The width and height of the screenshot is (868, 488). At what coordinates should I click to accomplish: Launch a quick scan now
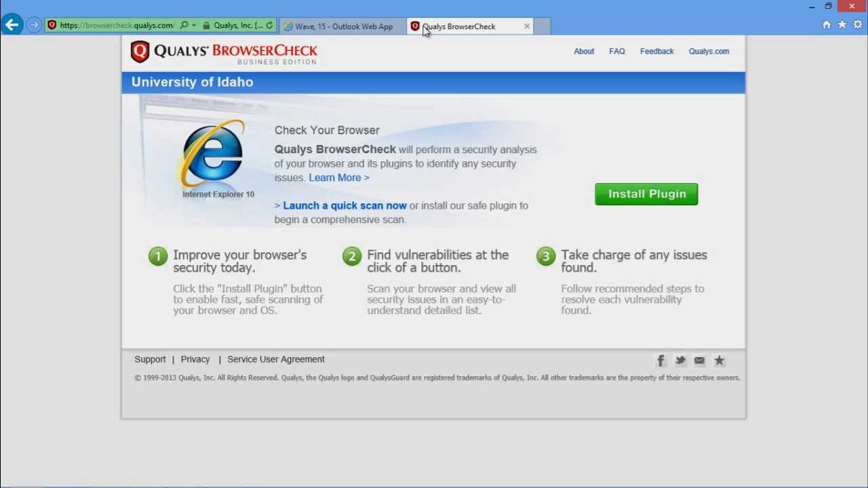point(344,205)
